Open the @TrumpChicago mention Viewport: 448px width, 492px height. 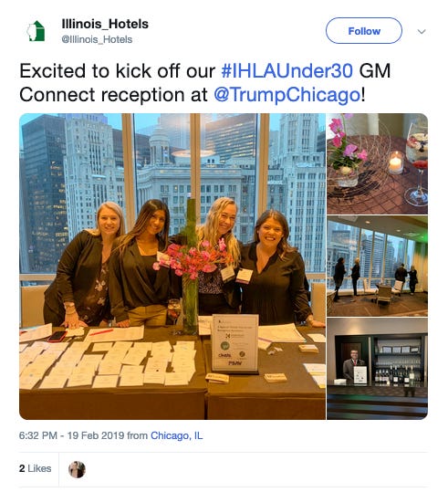pos(287,95)
